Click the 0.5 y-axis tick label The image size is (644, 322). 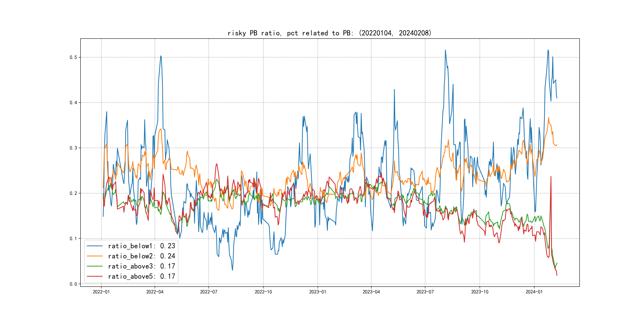[x=73, y=57]
